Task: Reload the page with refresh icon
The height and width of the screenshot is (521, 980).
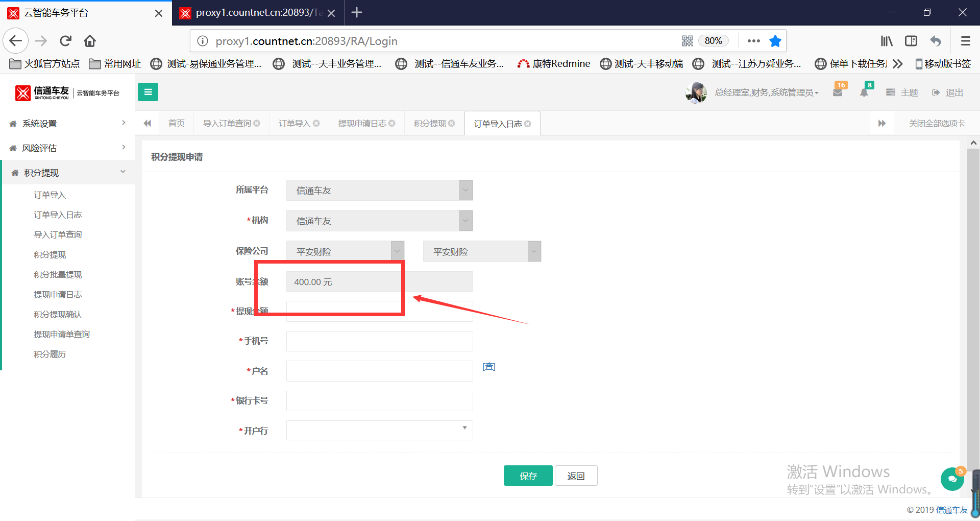Action: click(x=65, y=41)
